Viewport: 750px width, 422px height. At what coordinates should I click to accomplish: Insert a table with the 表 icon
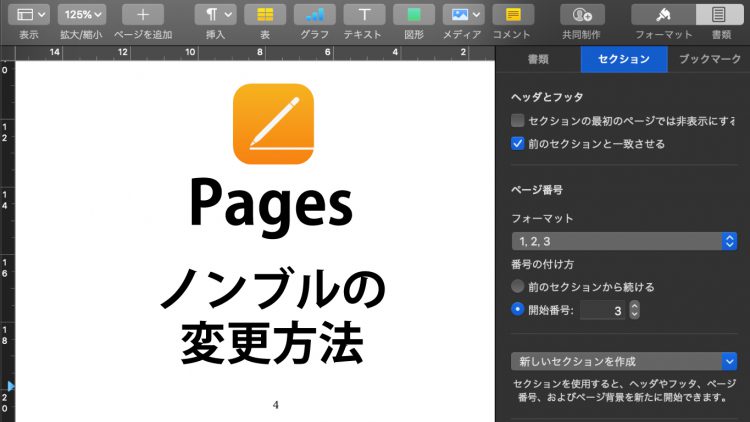pos(265,15)
